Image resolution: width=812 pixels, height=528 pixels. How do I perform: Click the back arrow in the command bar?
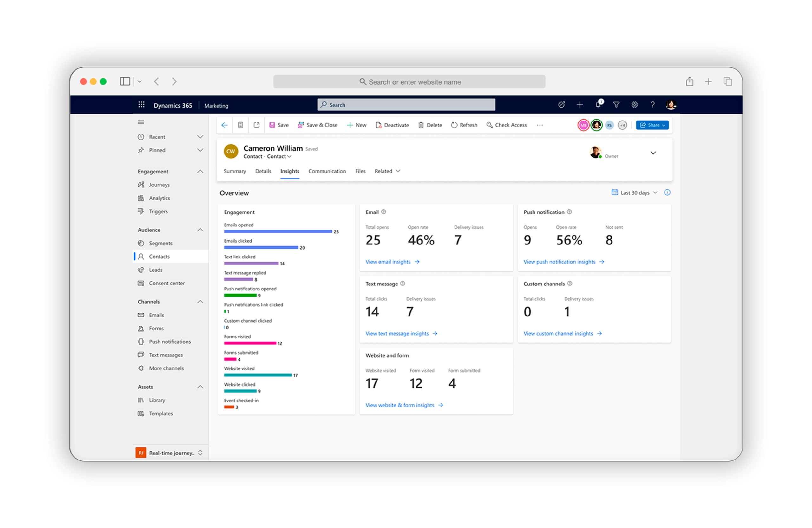click(225, 125)
